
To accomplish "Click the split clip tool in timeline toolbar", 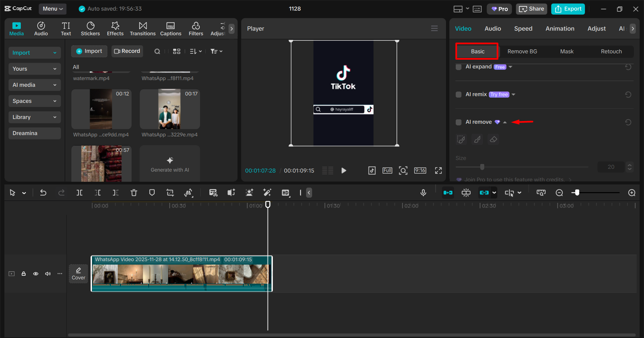I will (80, 193).
